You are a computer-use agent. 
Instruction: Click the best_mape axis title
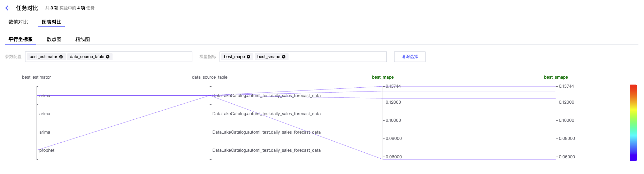pyautogui.click(x=383, y=77)
